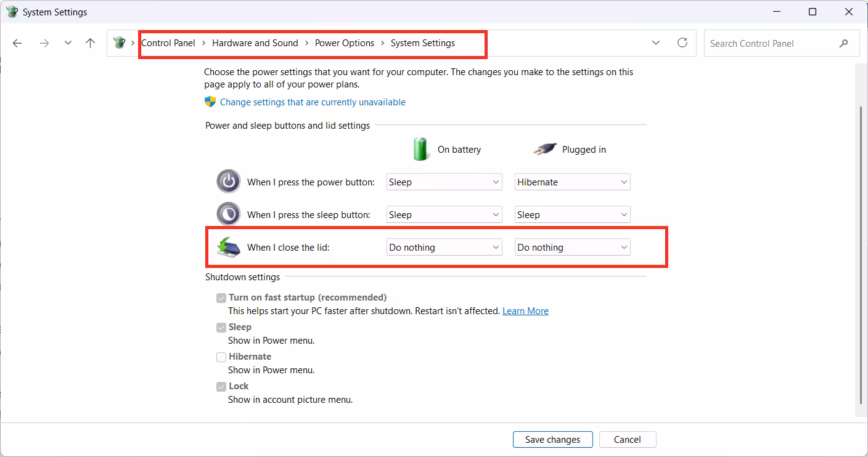The height and width of the screenshot is (457, 868).
Task: Refresh the Control Panel page
Action: (682, 42)
